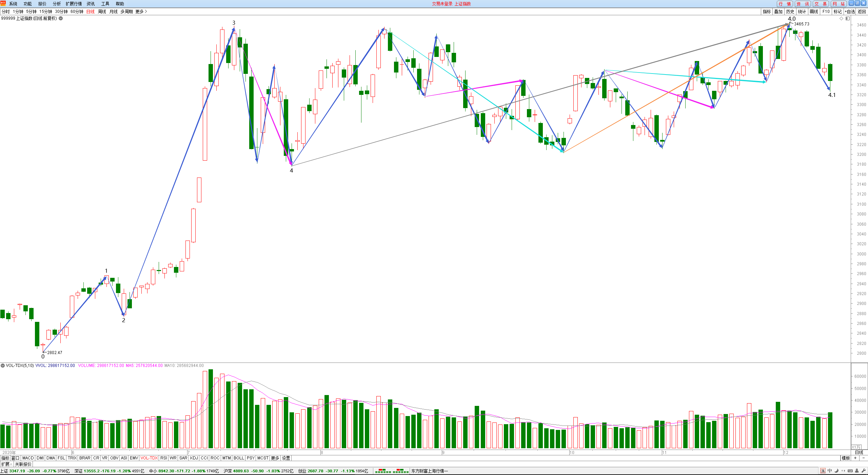Click the 日线 period label at the chart's bottom right
Screen dimensions: 868x475
coord(859,452)
